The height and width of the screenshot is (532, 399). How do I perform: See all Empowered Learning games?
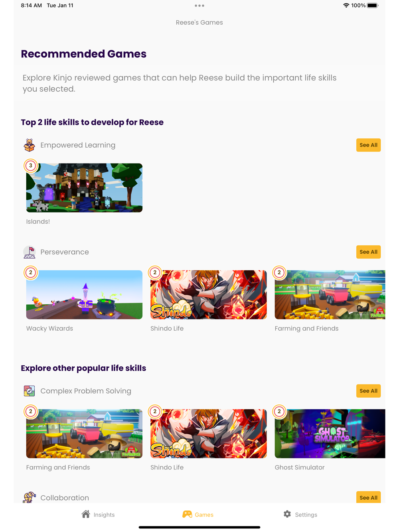pos(368,145)
